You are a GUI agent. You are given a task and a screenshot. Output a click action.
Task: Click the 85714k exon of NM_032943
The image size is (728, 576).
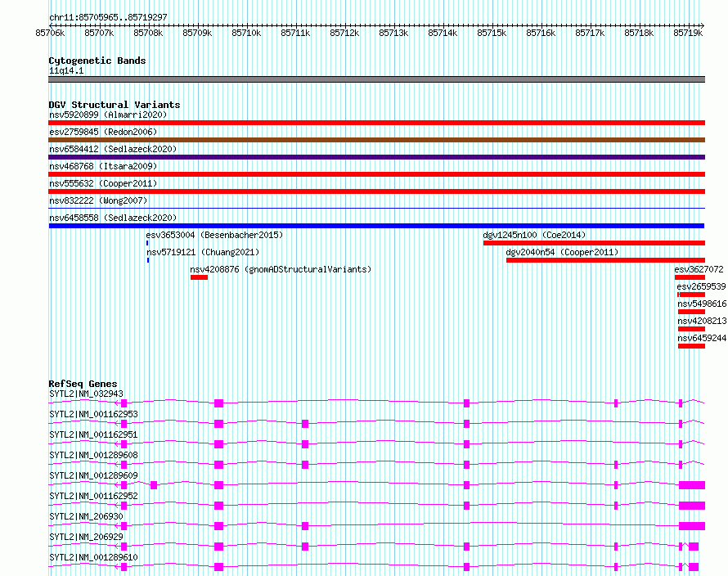[466, 403]
